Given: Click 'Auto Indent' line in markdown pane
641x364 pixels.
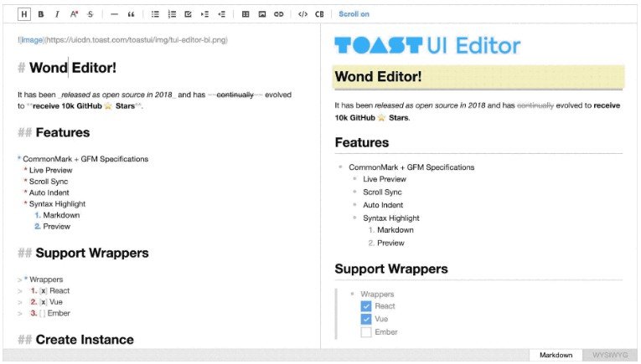Looking at the screenshot, I should pyautogui.click(x=49, y=192).
